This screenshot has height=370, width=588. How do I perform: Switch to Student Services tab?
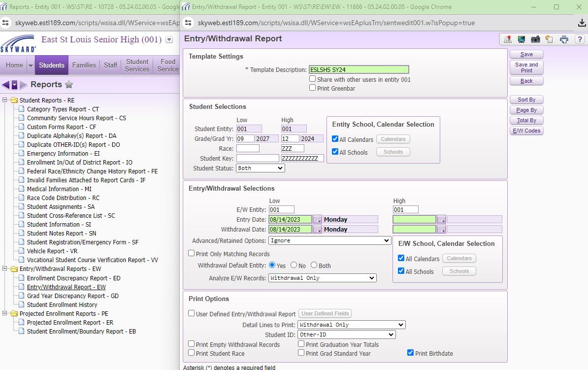click(137, 65)
